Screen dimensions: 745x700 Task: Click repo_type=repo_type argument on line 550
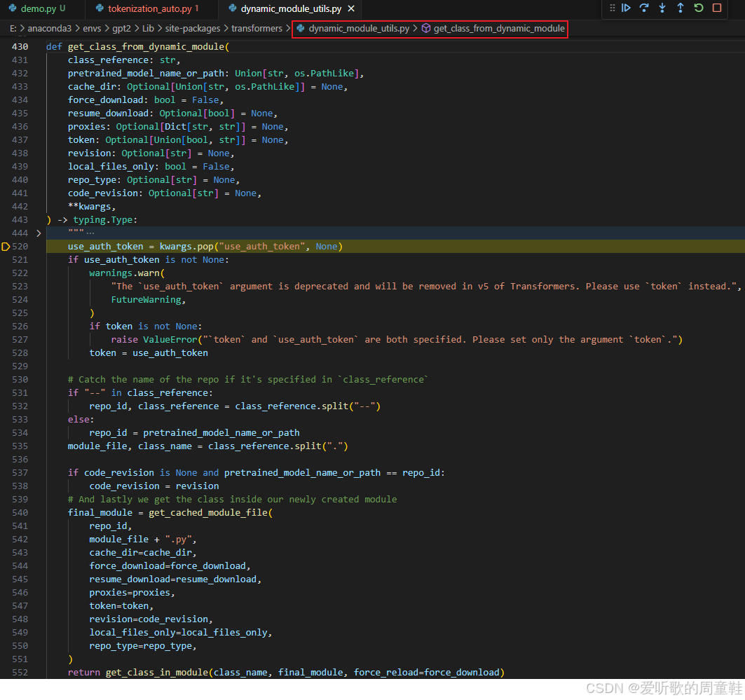(x=140, y=646)
